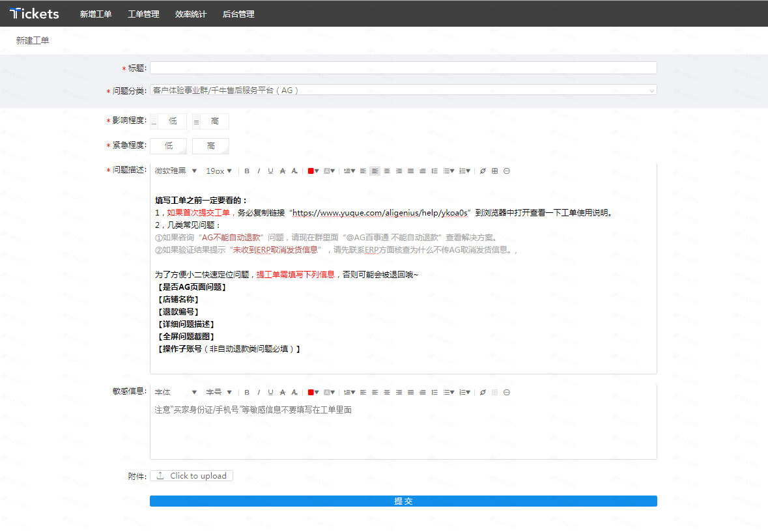Clear formatting in the 敏感信息 editor toolbar
This screenshot has width=768, height=532.
[x=294, y=392]
